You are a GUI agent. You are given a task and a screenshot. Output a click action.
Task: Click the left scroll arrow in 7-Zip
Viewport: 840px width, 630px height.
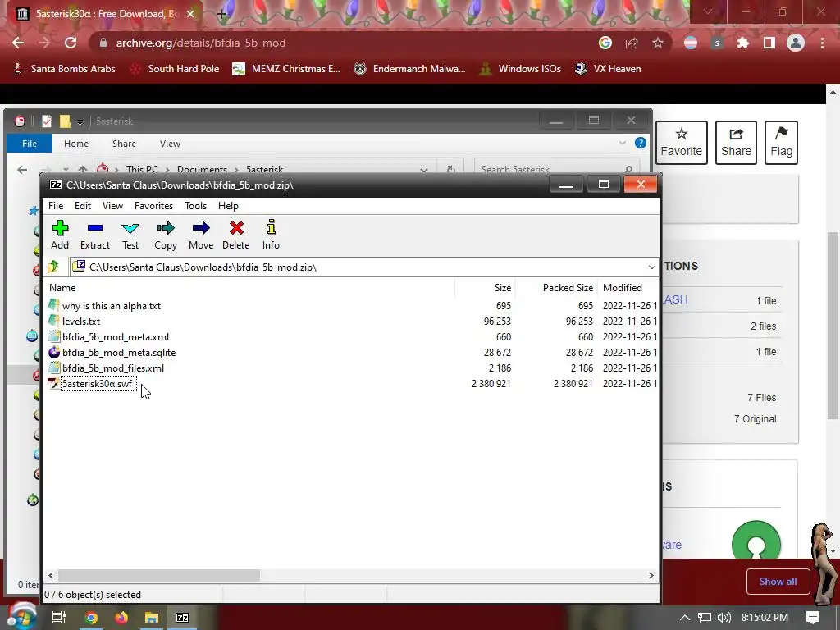click(51, 575)
